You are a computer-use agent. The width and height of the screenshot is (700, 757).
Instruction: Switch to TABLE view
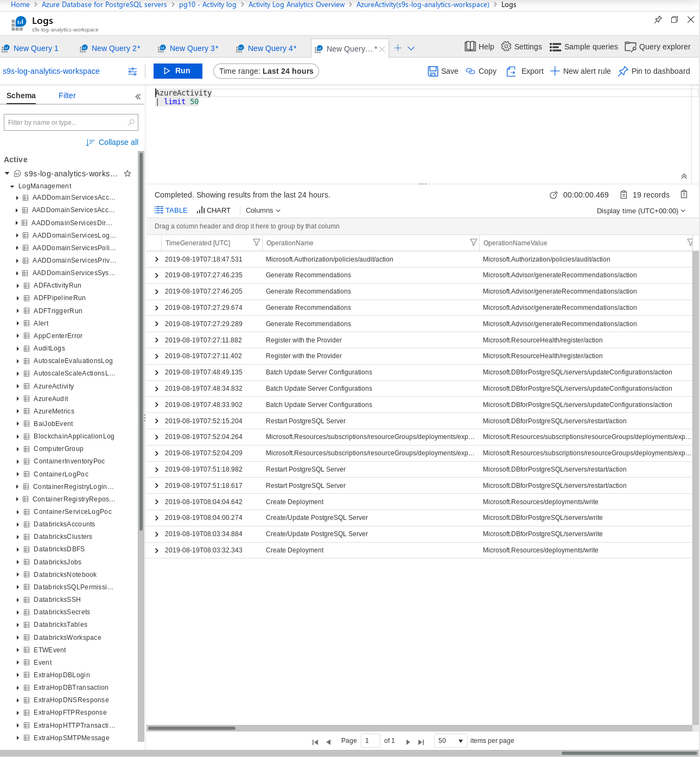(x=171, y=210)
